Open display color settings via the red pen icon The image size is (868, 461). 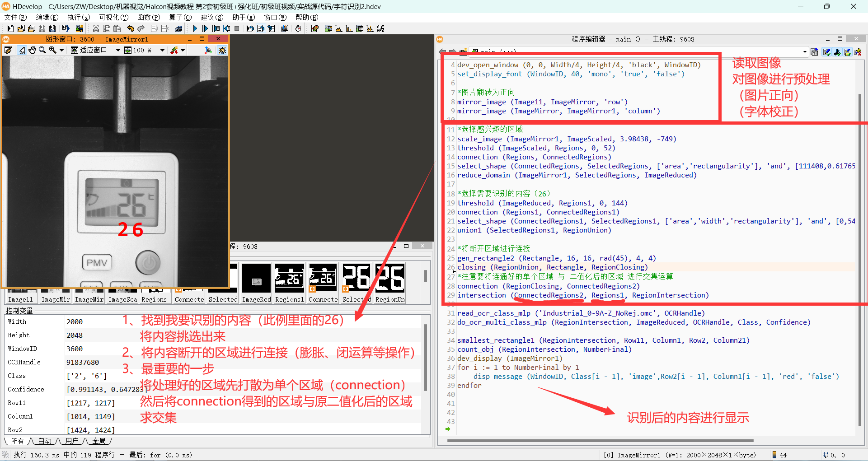coord(174,50)
